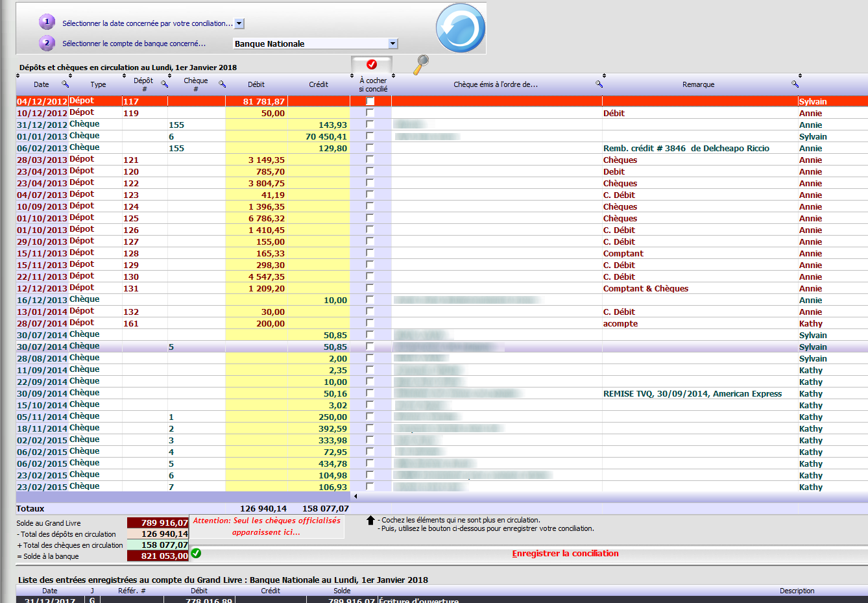Viewport: 868px width, 603px height.
Task: Open the reconciliation date dropdown
Action: pos(239,23)
